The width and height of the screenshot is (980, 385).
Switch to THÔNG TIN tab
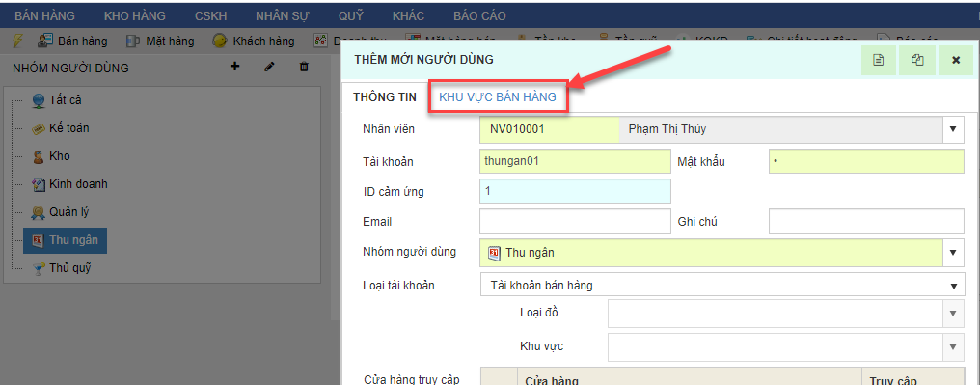click(x=385, y=96)
